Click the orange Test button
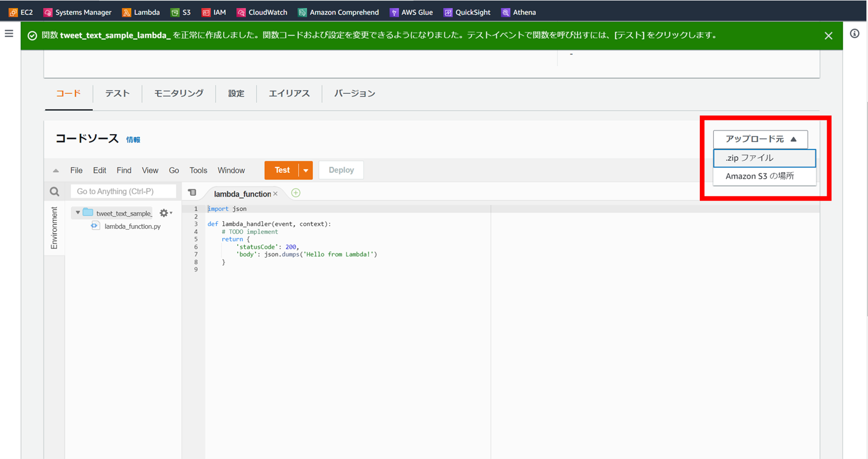 (282, 170)
